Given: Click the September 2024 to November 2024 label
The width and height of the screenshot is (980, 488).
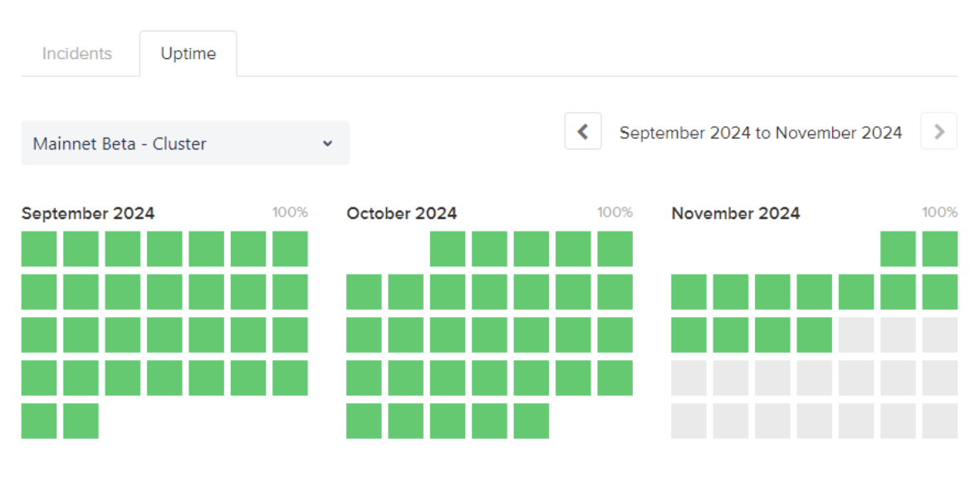Looking at the screenshot, I should [x=761, y=133].
